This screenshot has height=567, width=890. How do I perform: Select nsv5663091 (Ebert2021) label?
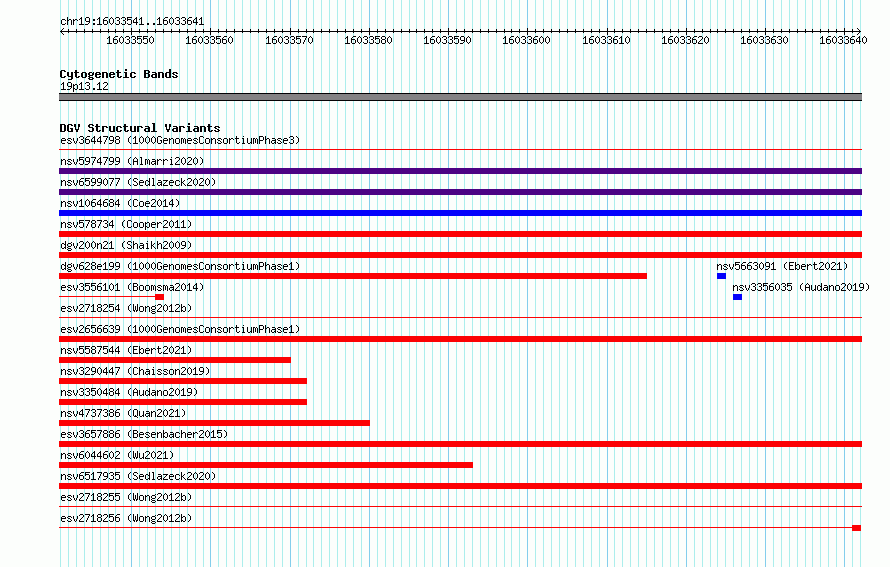click(x=782, y=266)
